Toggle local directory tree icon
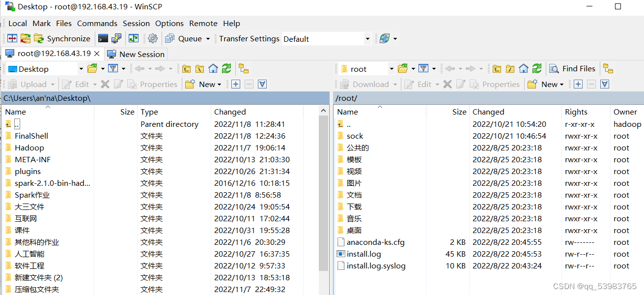This screenshot has width=644, height=295. [244, 68]
